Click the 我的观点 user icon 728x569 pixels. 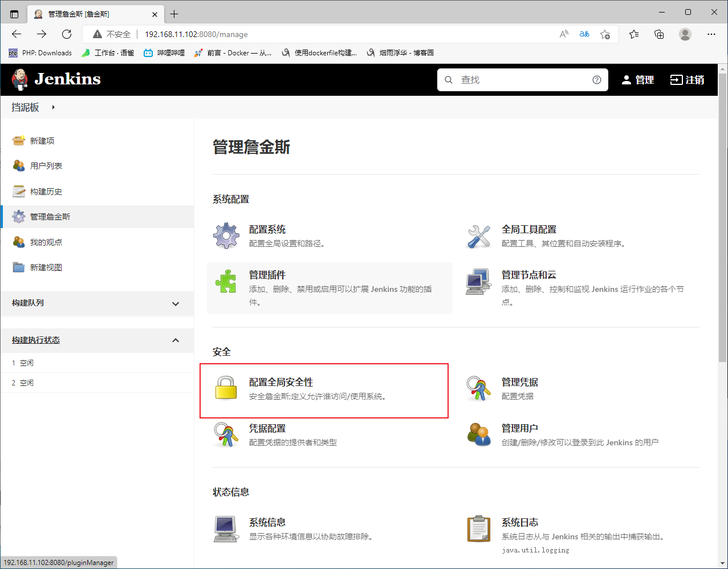19,242
